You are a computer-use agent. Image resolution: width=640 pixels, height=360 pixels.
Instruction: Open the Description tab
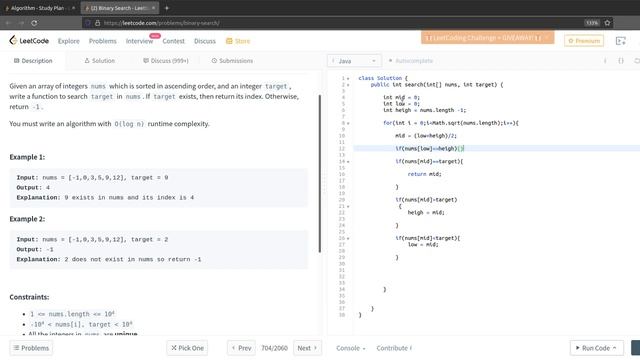click(x=33, y=61)
